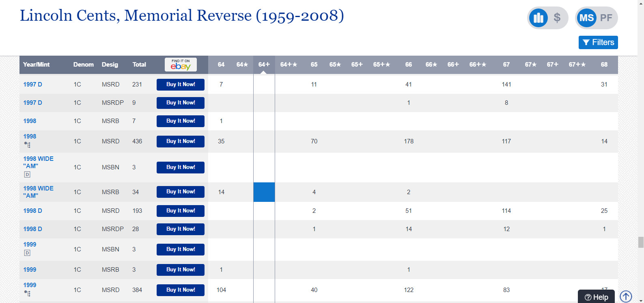
Task: Open the Filters panel
Action: (598, 42)
